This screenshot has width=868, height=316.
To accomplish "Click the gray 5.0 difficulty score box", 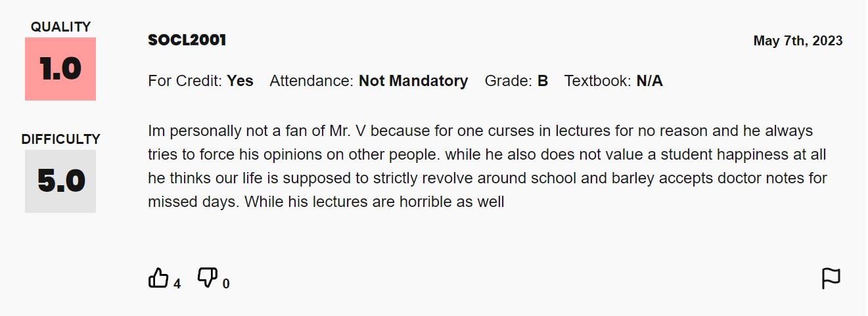I will pos(60,181).
